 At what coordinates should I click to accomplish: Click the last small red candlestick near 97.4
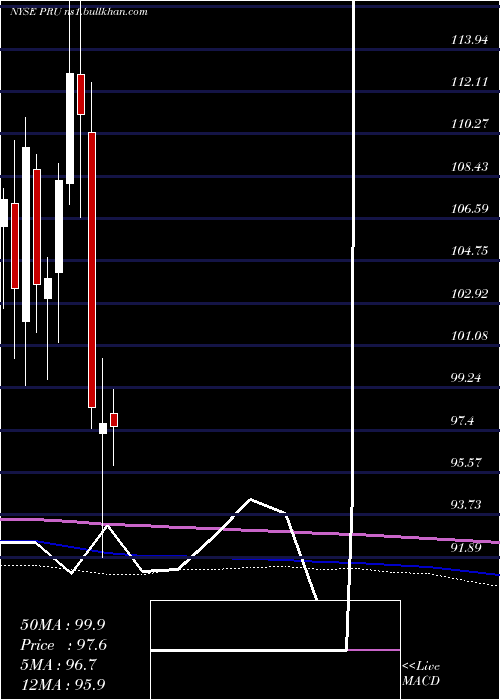click(114, 420)
